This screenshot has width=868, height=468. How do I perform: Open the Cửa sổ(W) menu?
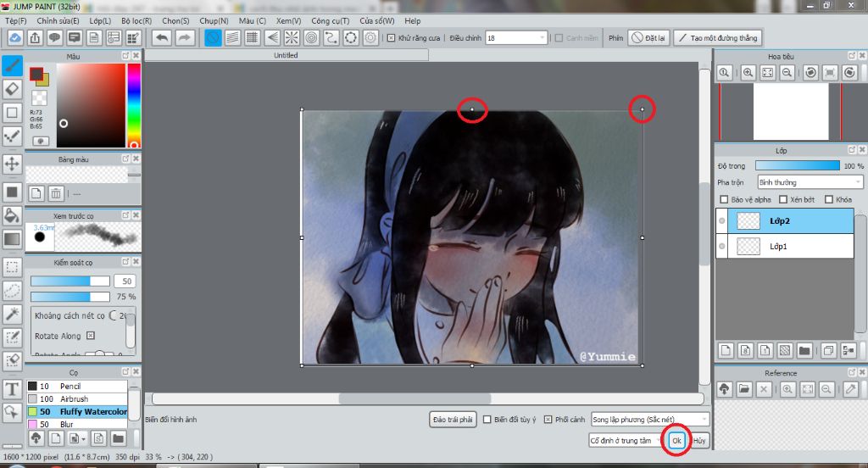[376, 21]
